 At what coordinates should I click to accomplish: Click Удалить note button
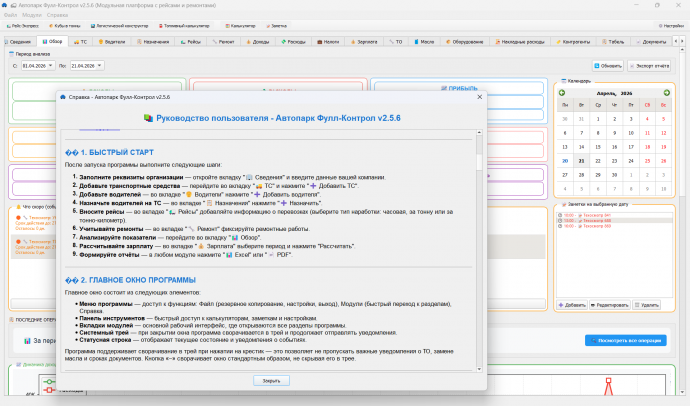tap(646, 305)
